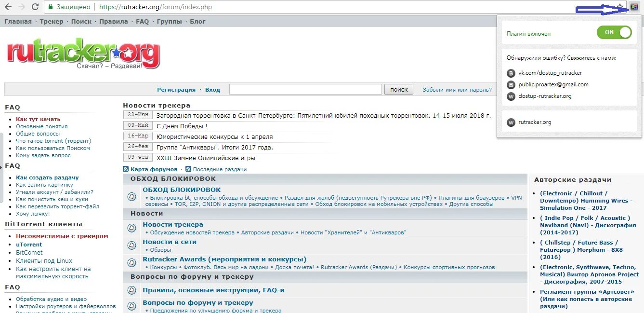Open Rutracker Awards forum link

pos(224,259)
